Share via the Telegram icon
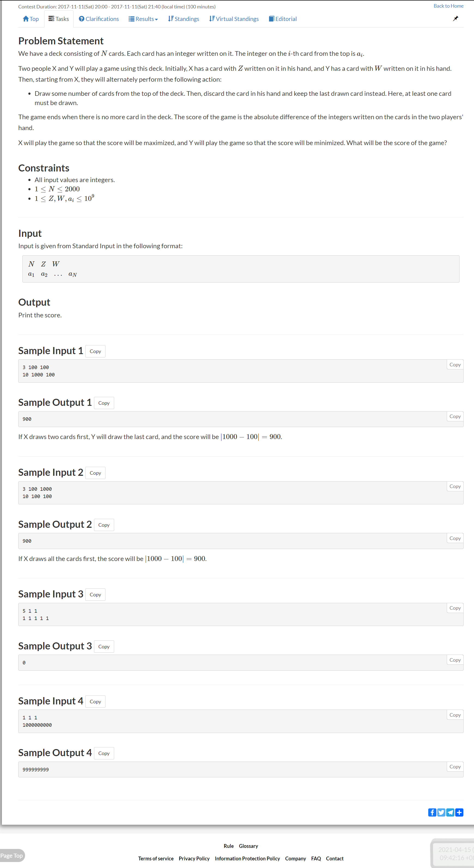This screenshot has width=474, height=868. click(x=450, y=812)
